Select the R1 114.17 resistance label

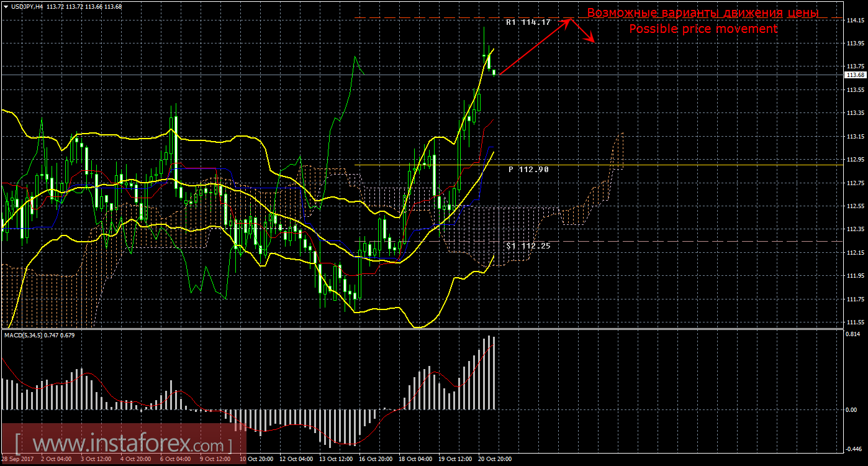click(x=528, y=22)
